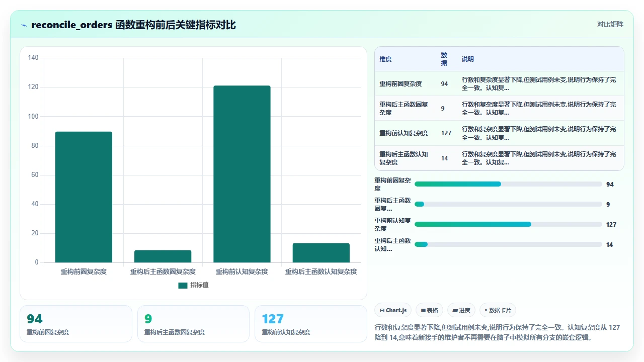Image resolution: width=644 pixels, height=362 pixels.
Task: Click the 重构后主函数认知复杂度 chart bar
Action: (x=321, y=253)
